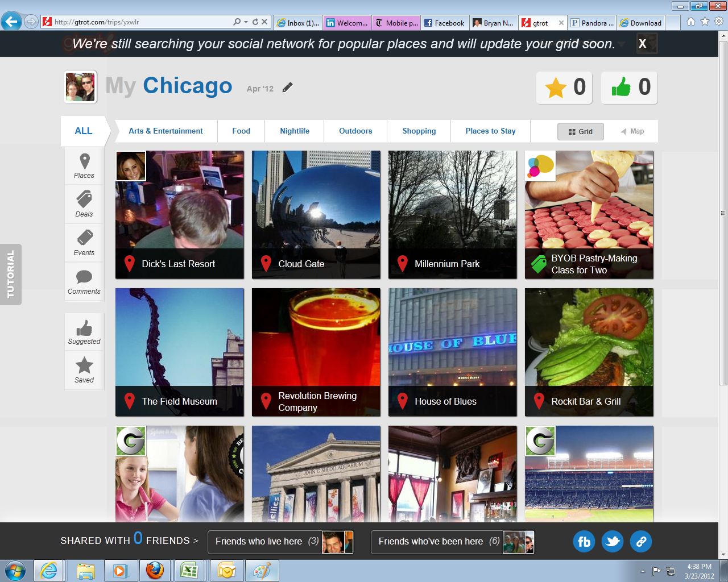
Task: Switch to the Map view
Action: [x=632, y=131]
